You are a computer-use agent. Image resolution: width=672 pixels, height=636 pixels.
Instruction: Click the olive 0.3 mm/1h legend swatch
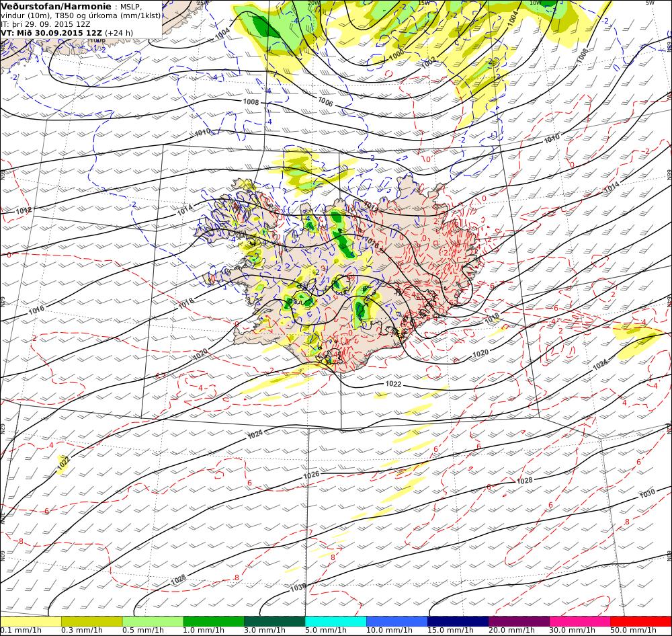tap(91, 621)
